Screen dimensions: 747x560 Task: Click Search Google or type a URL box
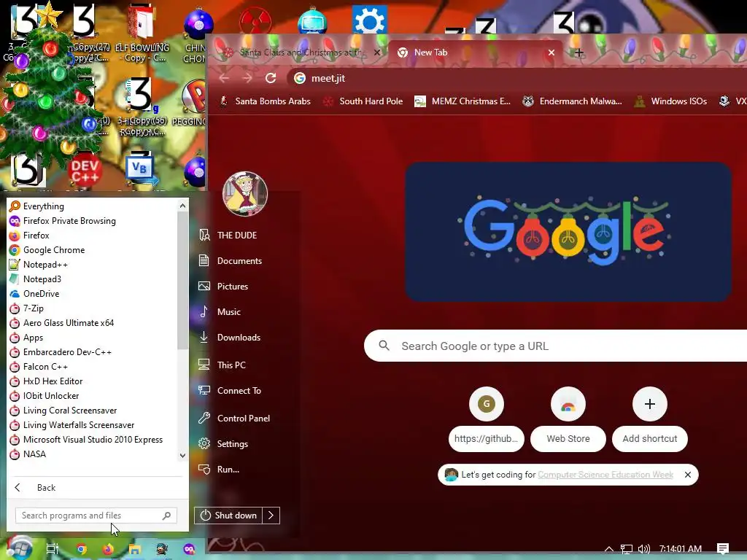coord(555,346)
